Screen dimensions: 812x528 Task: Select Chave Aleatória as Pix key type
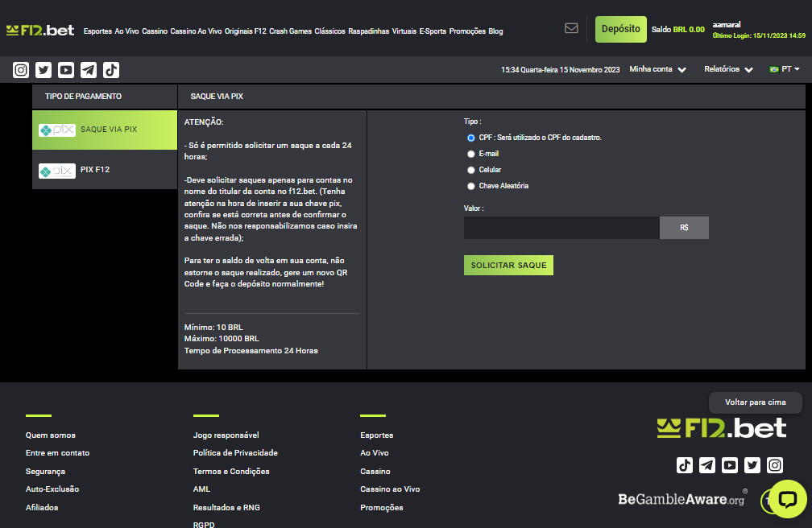click(x=470, y=186)
